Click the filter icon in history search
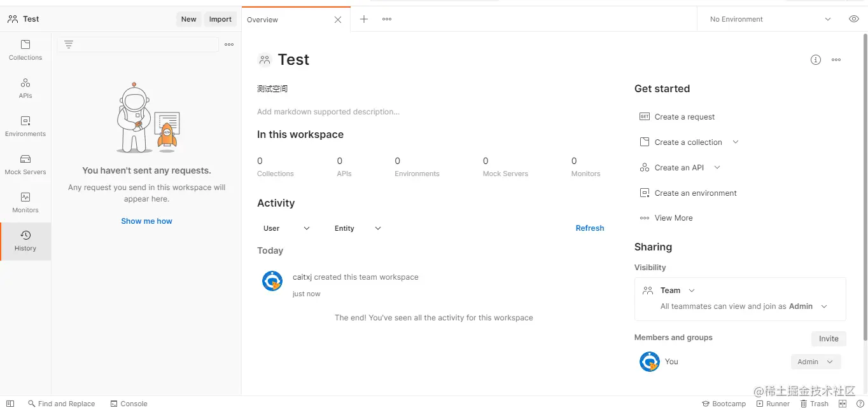 (69, 44)
